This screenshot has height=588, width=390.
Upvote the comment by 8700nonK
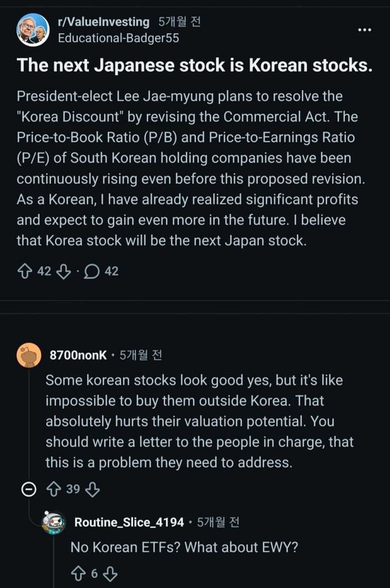click(x=54, y=489)
